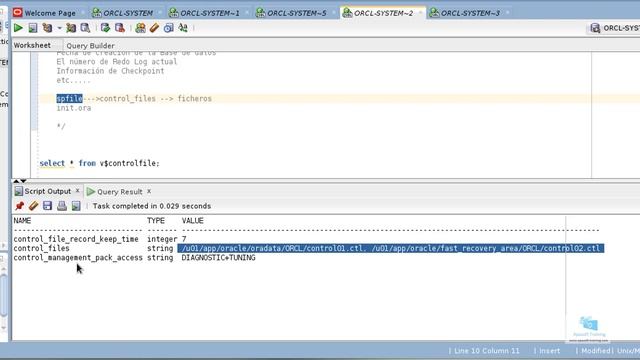The height and width of the screenshot is (360, 640).
Task: Click the left panel vertical scrollbar thumb
Action: point(4,295)
